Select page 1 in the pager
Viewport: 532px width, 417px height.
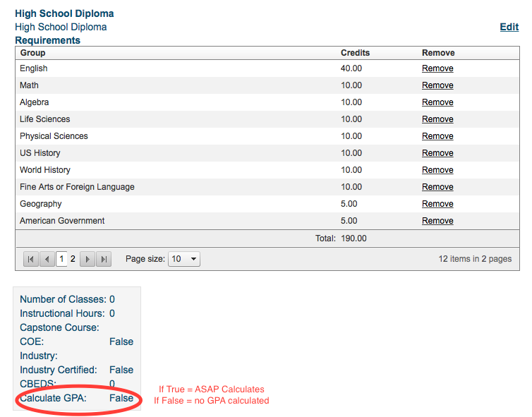61,259
